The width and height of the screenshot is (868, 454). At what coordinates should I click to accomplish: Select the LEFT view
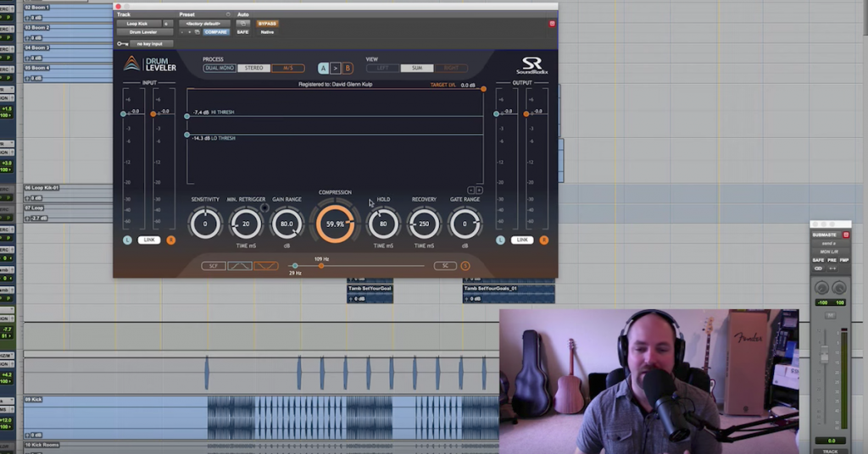tap(382, 68)
